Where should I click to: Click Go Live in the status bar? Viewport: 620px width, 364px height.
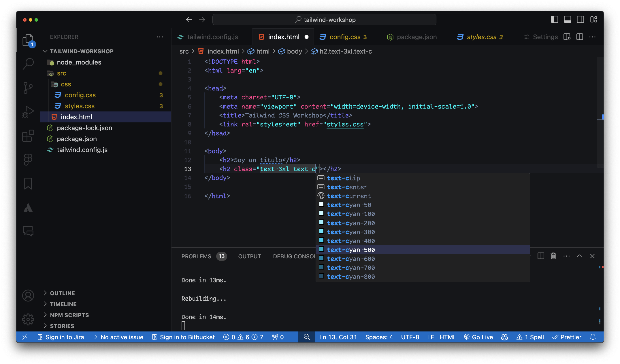click(479, 337)
